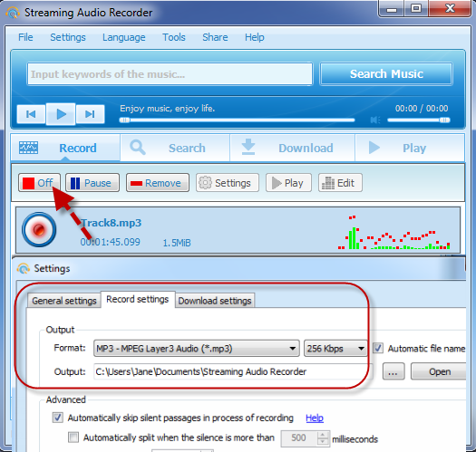Switch to the Download settings tab
Screen dimensions: 476x452
click(x=215, y=301)
